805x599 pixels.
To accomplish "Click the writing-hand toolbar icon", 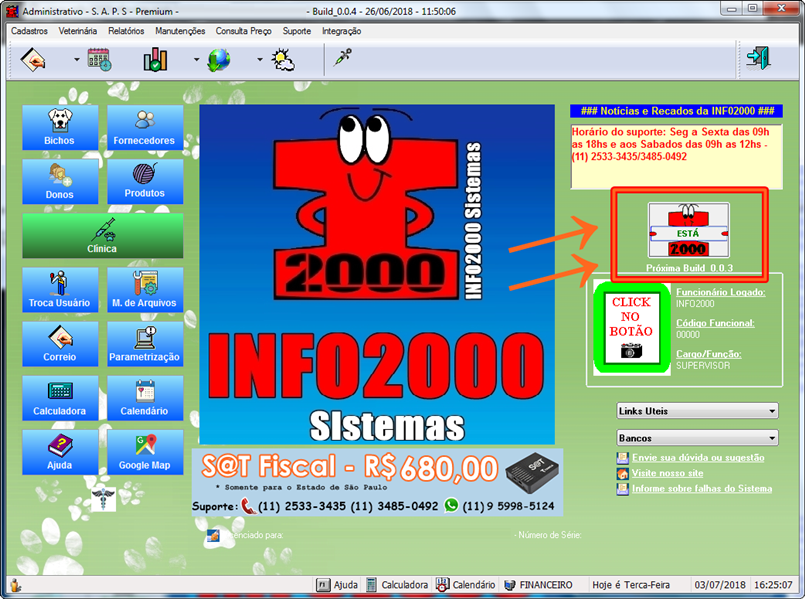I will point(33,60).
